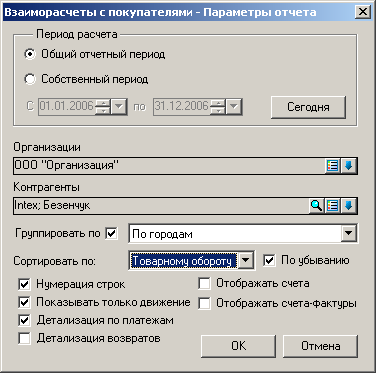Open calendar dropdown for start date 01.01.2006
This screenshot has width=376, height=373.
(119, 107)
